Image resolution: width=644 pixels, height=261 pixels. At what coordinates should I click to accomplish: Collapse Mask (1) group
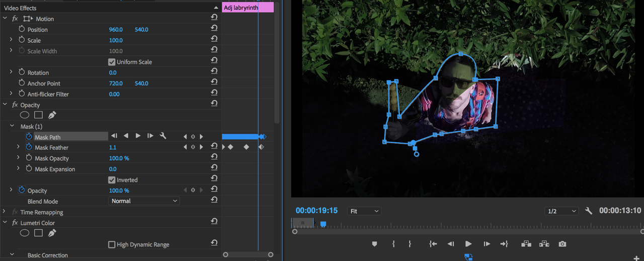(x=12, y=126)
